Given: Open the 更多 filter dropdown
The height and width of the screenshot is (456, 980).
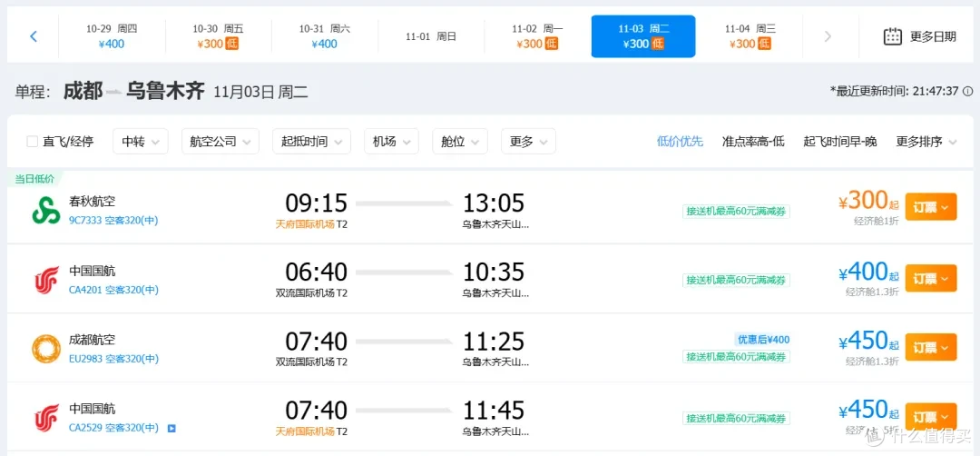Looking at the screenshot, I should (528, 142).
